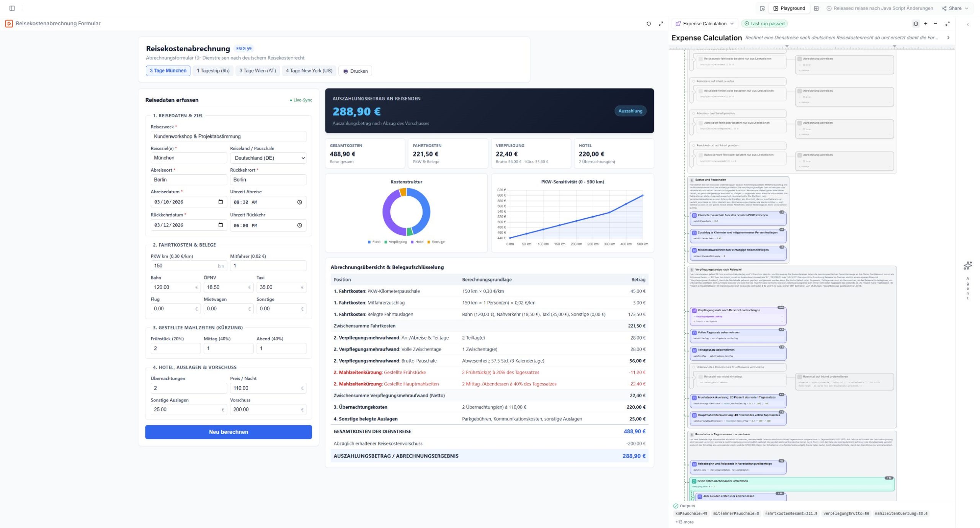Click the Auszahlung badge in dark banner
The image size is (980, 528).
(630, 111)
